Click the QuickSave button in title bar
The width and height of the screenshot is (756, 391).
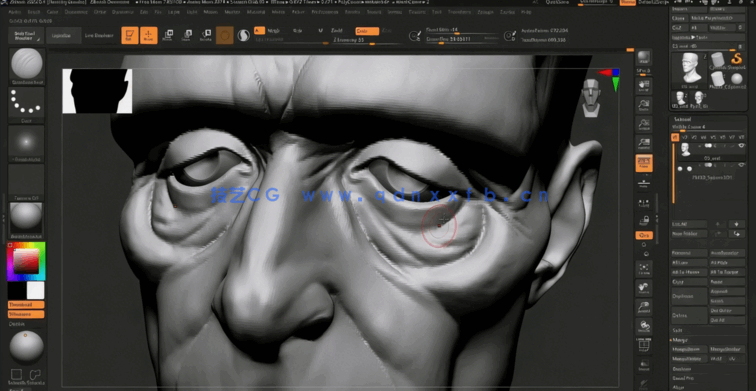coord(557,2)
